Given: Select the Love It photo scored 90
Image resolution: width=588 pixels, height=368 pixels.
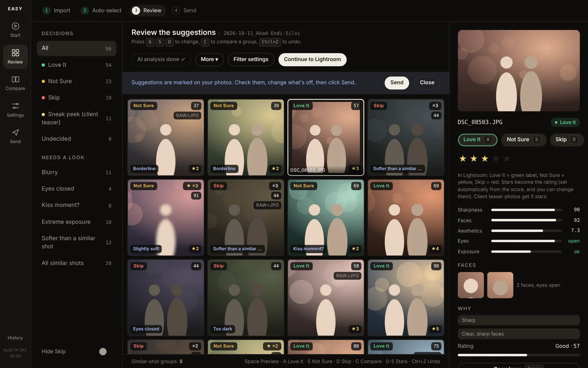Looking at the screenshot, I should 406,298.
